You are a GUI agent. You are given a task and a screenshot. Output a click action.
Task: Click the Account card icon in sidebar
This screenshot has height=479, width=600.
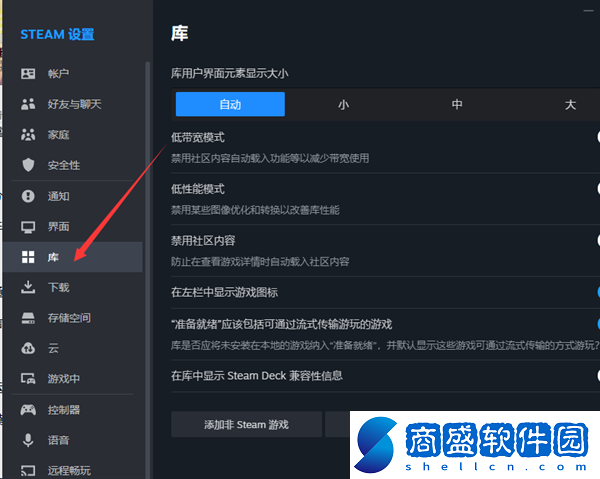pyautogui.click(x=28, y=73)
